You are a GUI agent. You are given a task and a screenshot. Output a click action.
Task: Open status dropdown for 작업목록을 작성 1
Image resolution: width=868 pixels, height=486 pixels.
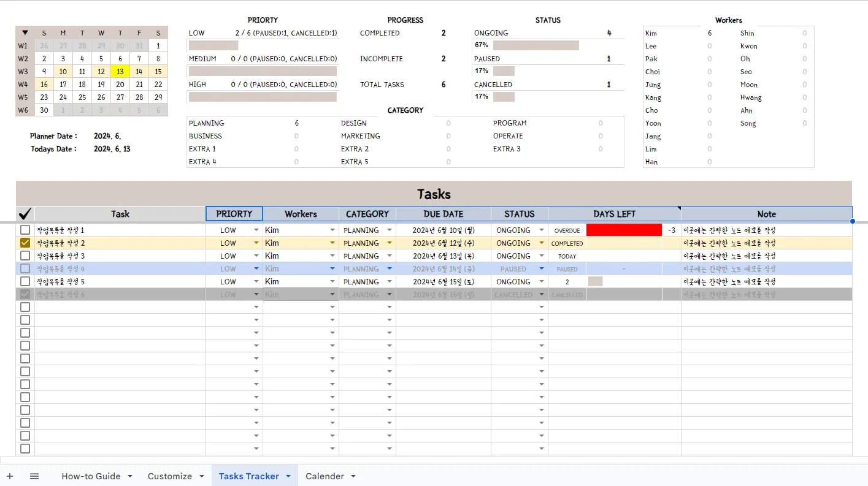point(542,230)
